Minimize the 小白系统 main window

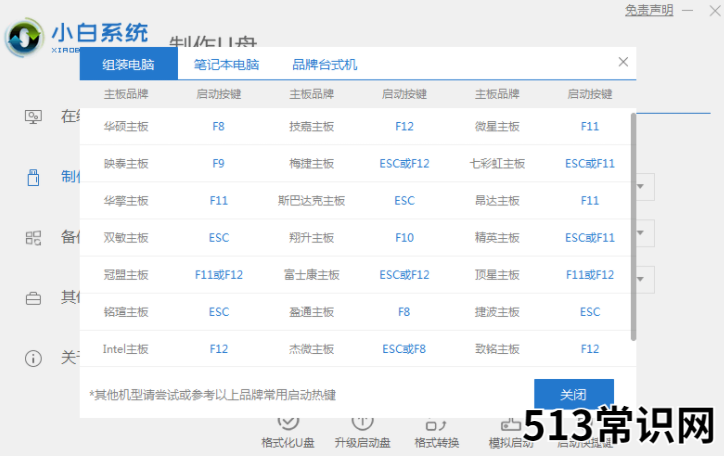[x=688, y=10]
